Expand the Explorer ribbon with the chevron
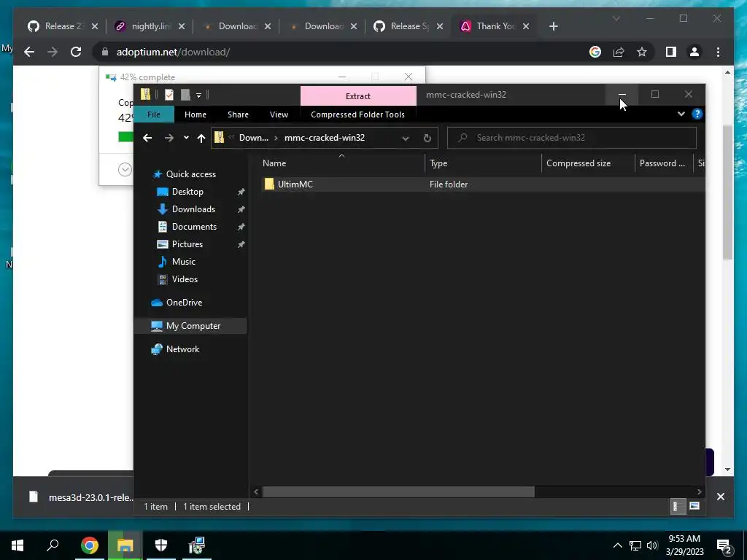Viewport: 747px width, 560px height. coord(681,114)
